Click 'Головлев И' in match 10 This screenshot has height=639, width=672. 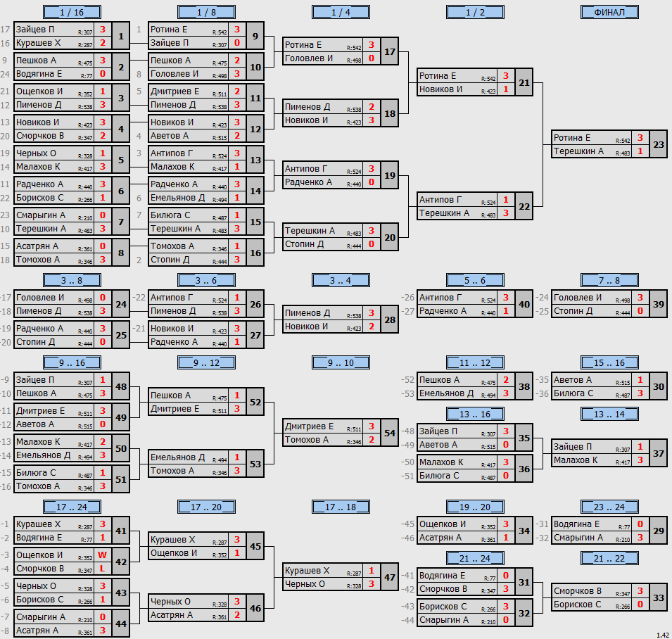click(175, 74)
